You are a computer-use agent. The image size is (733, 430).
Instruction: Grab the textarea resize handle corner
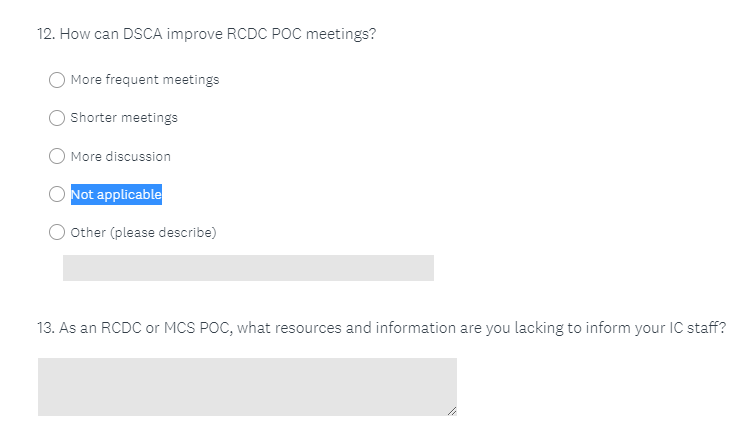[x=452, y=410]
